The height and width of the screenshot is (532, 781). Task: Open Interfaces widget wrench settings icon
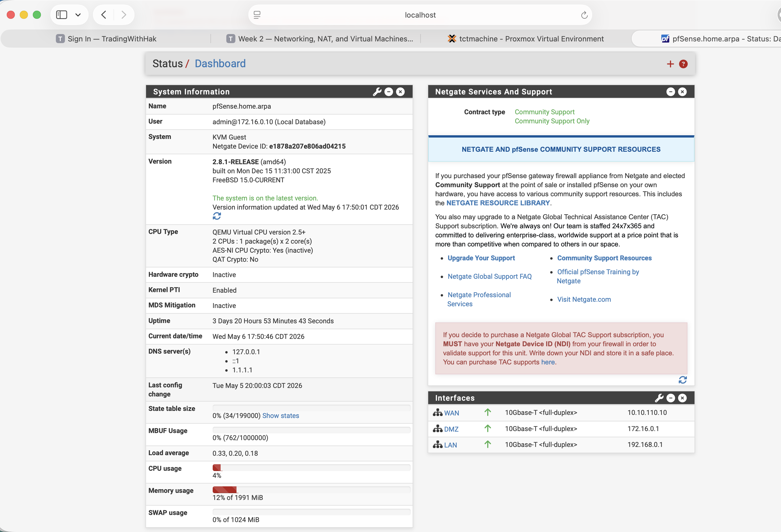coord(659,398)
